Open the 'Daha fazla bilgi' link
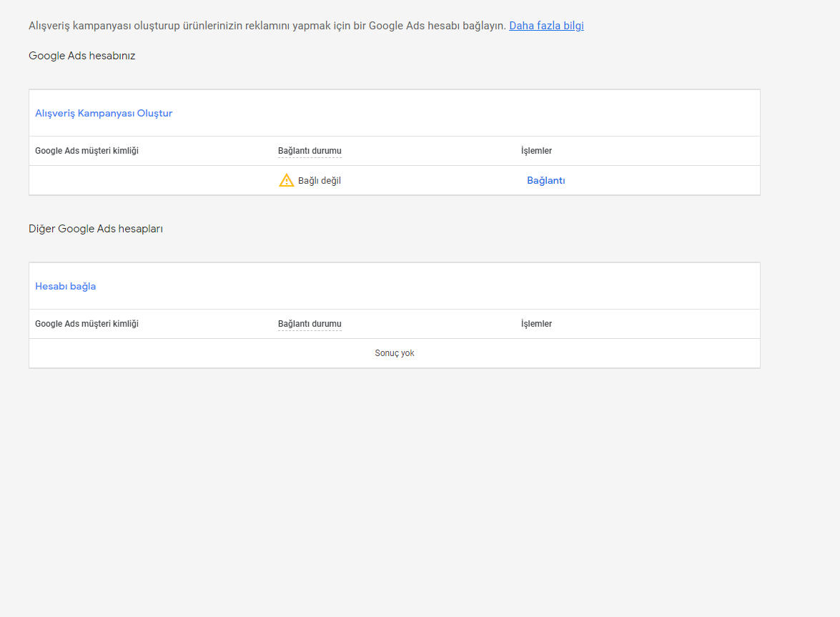840x617 pixels. (546, 26)
